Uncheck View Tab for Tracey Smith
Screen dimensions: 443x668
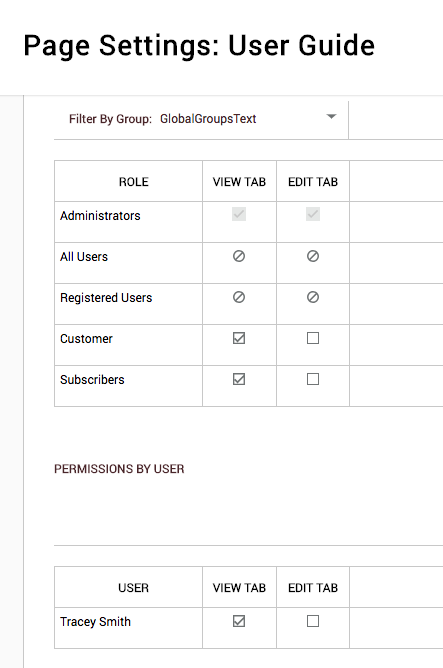click(239, 621)
